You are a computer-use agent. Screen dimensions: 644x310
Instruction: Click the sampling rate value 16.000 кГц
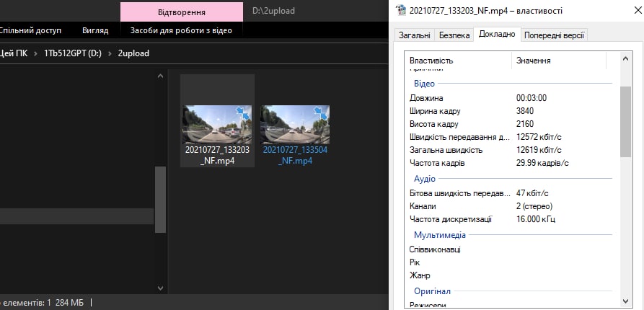coord(536,219)
